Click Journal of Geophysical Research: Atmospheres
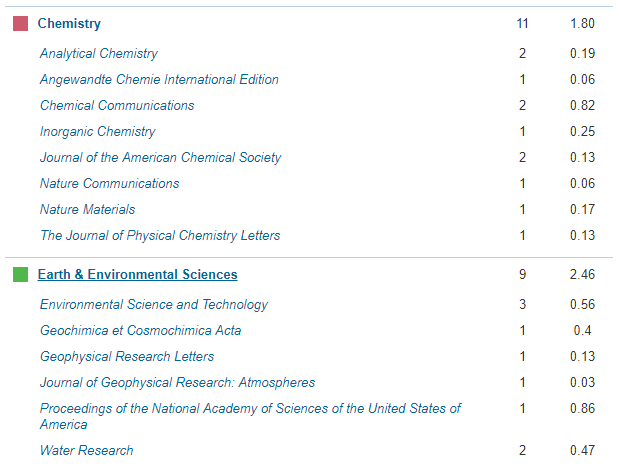Screen dimensions: 619x470 pyautogui.click(x=177, y=383)
